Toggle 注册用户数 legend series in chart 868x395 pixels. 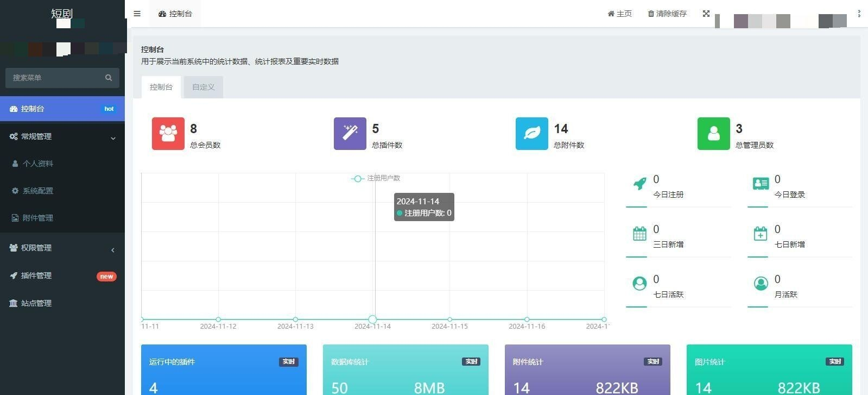376,178
